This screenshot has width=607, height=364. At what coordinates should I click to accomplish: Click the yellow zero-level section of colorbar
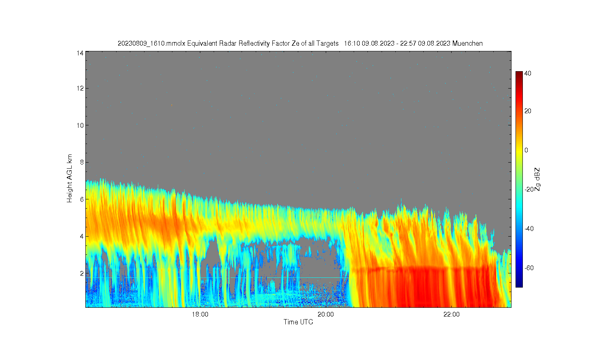point(519,150)
